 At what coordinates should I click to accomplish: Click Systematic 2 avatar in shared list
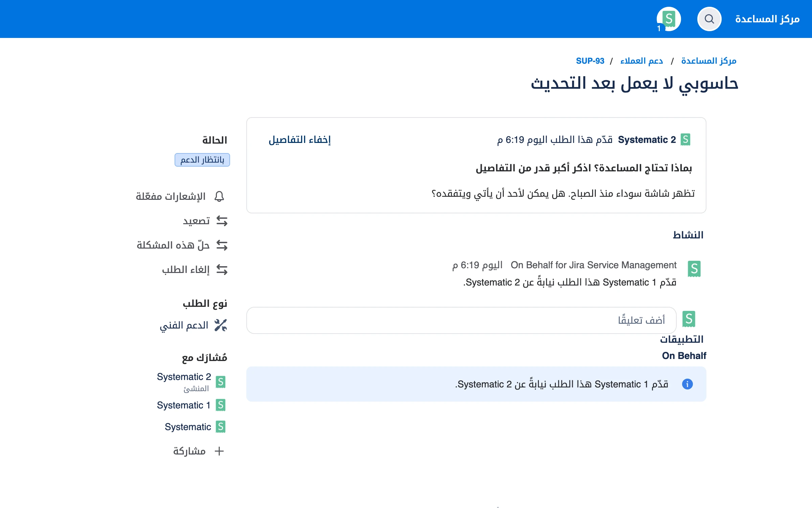click(221, 382)
